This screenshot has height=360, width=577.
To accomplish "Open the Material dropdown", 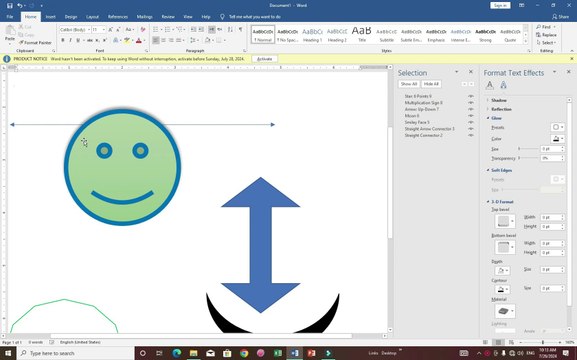I will (505, 311).
